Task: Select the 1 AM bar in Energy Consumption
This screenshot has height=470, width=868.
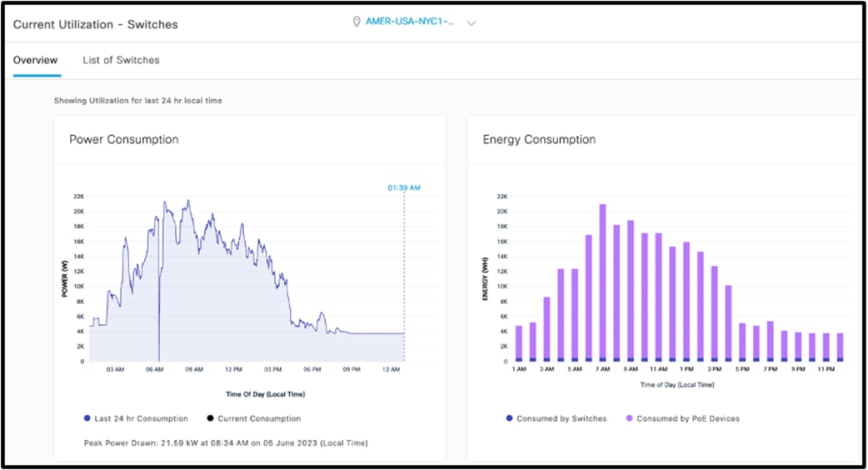Action: 518,343
